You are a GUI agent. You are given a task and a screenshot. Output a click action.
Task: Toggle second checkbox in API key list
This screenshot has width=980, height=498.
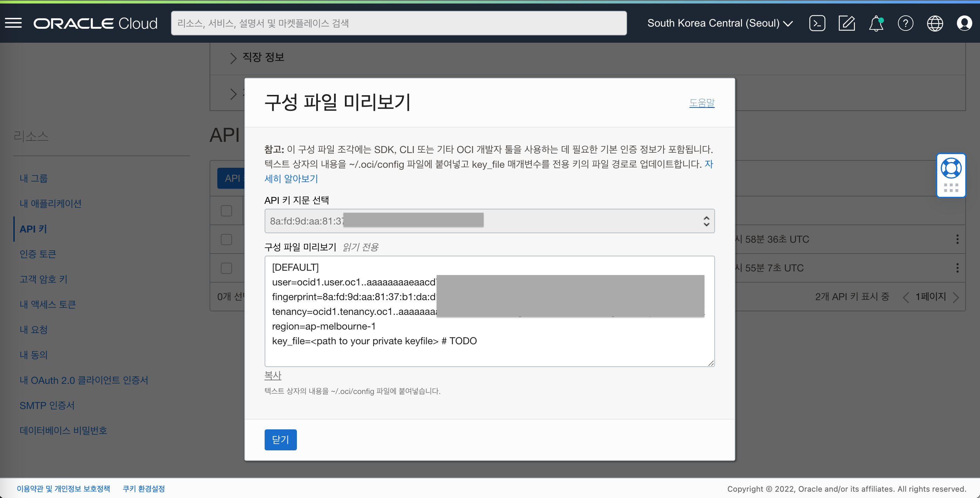[x=227, y=268]
